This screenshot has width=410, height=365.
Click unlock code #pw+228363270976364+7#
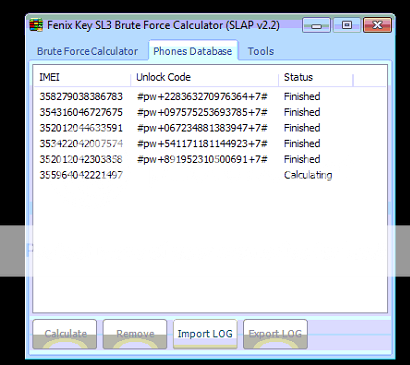click(x=202, y=97)
